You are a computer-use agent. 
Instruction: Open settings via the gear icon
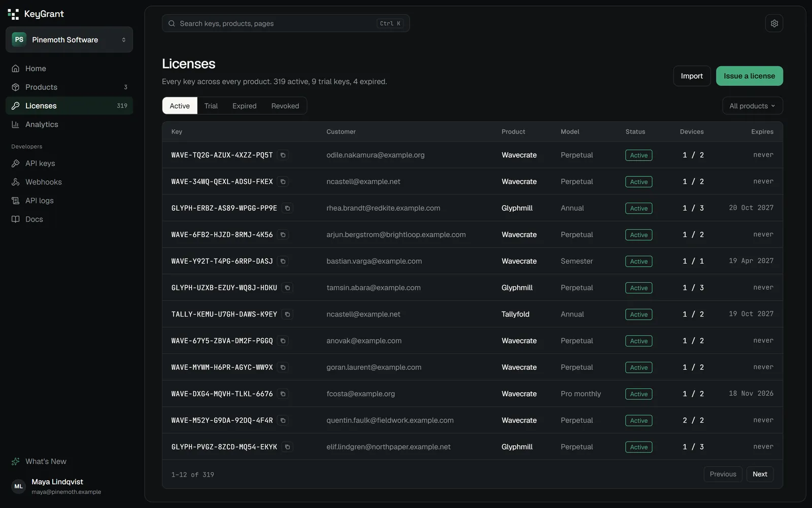pyautogui.click(x=774, y=23)
